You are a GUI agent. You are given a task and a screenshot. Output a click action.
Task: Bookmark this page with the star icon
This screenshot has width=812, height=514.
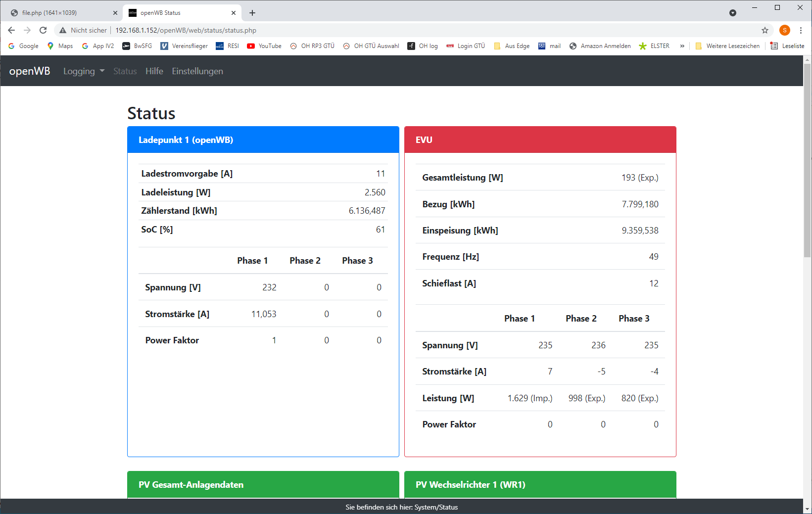coord(765,30)
